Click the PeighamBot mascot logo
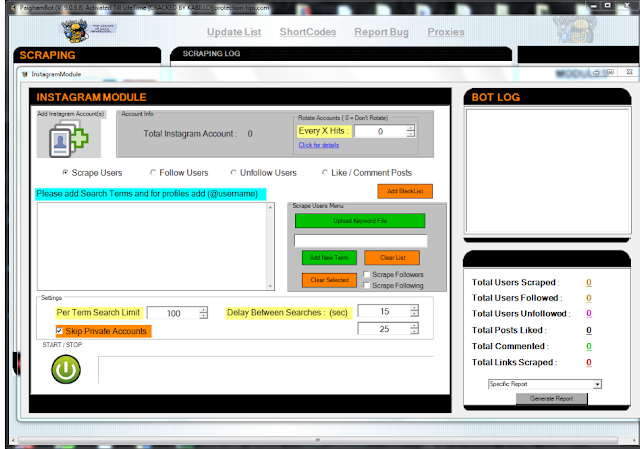640x449 pixels. [75, 31]
